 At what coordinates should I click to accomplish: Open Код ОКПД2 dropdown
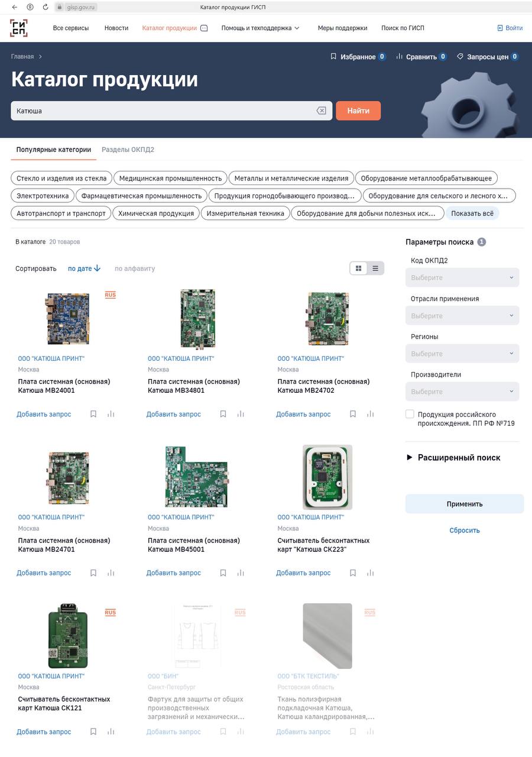coord(462,277)
